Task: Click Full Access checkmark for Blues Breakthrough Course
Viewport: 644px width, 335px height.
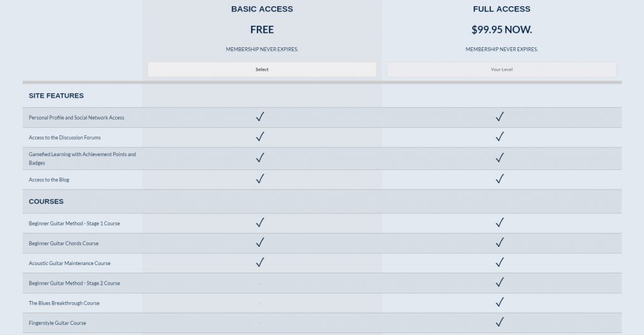Action: (x=500, y=302)
